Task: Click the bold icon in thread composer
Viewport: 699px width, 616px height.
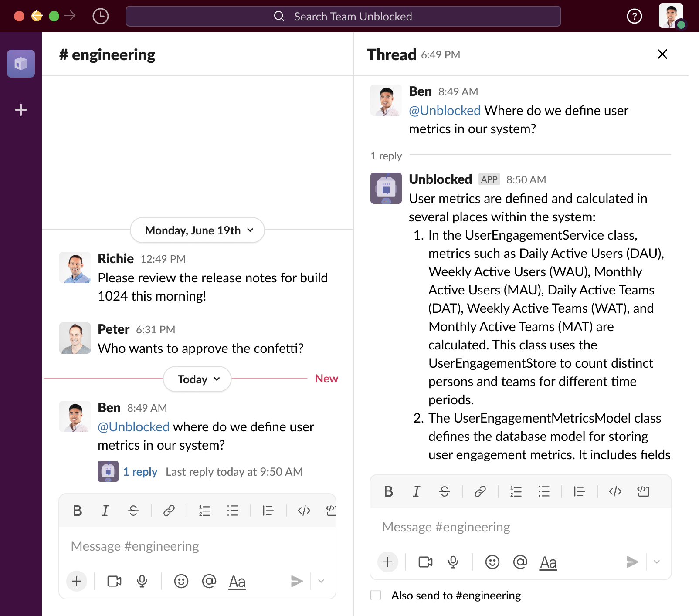Action: click(388, 492)
